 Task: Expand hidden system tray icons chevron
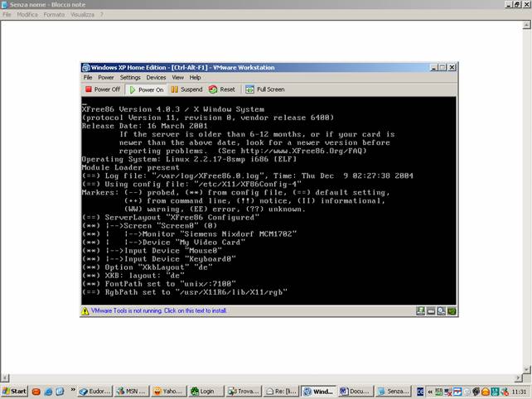point(430,392)
